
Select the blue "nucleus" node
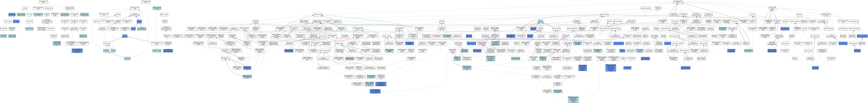pos(125,36)
